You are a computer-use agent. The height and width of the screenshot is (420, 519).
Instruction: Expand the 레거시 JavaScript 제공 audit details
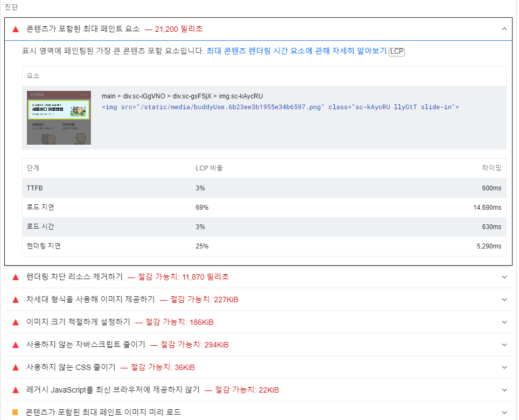pyautogui.click(x=504, y=390)
